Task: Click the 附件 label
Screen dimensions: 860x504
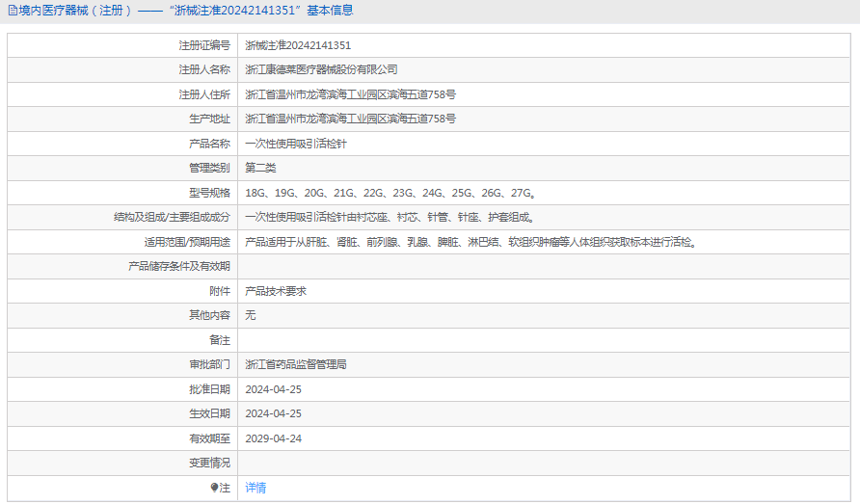Action: 220,291
